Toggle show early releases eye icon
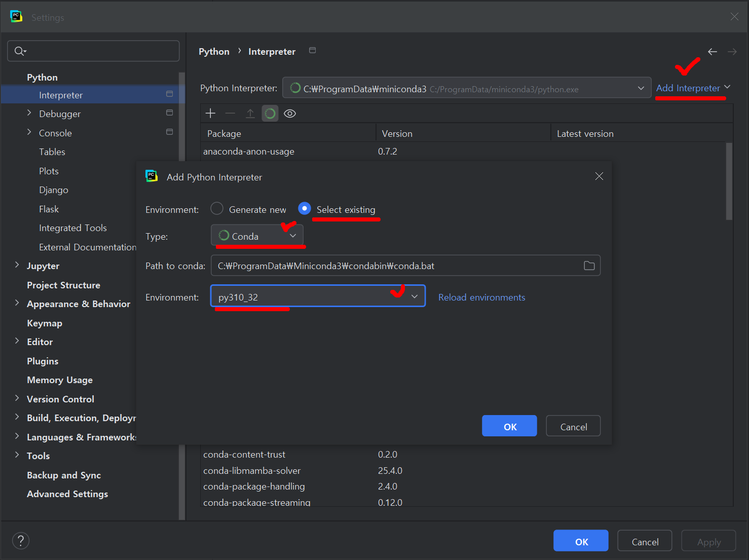Viewport: 749px width, 560px height. 290,114
